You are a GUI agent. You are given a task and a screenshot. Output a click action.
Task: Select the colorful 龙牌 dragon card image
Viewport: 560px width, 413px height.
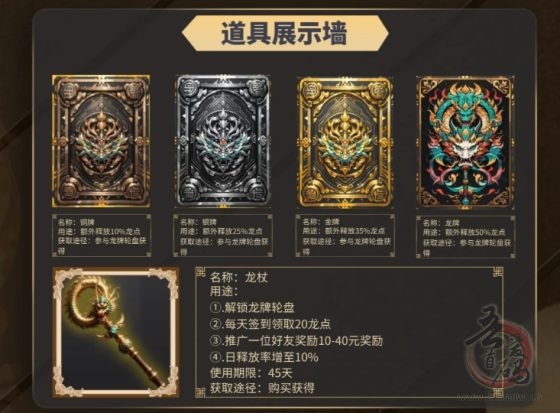[466, 142]
